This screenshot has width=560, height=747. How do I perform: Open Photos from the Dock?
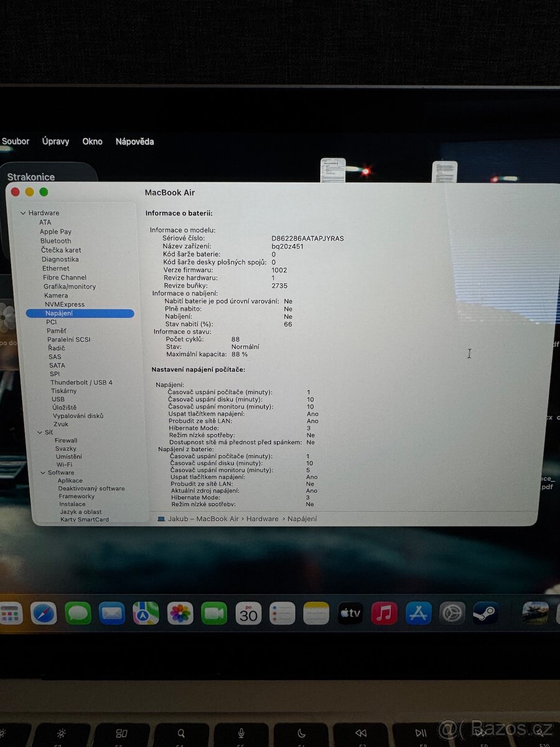(x=179, y=613)
